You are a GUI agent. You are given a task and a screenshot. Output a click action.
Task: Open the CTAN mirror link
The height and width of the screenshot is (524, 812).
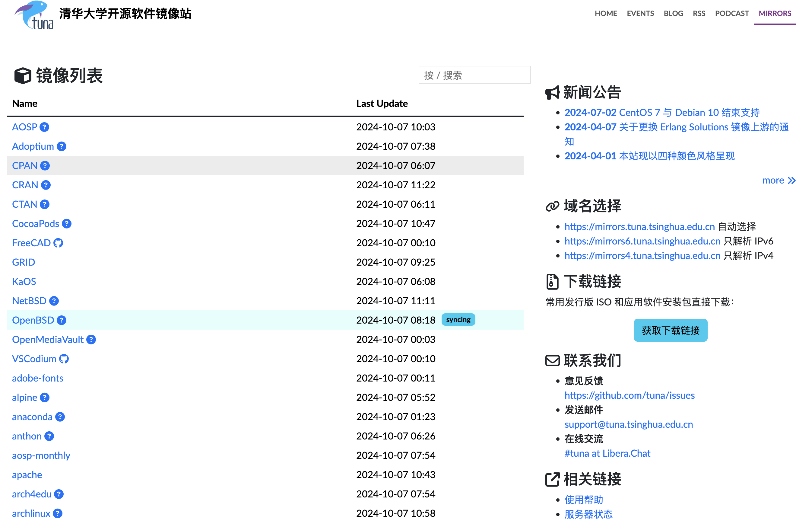[x=24, y=204]
